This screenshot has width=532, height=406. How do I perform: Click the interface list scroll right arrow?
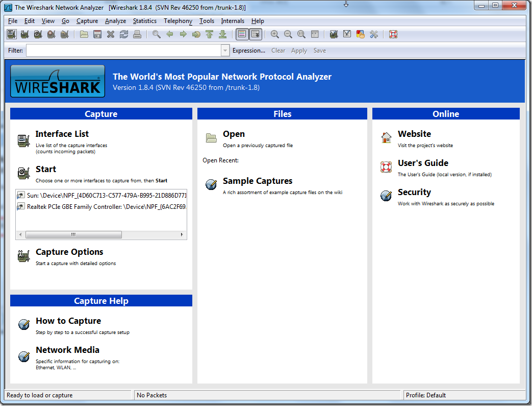[x=182, y=235]
